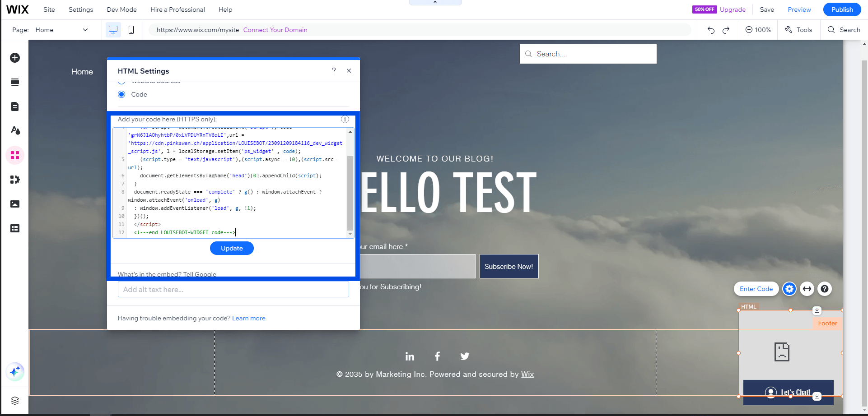Click the HTML element help icon
Screen dimensions: 868x416
825,289
